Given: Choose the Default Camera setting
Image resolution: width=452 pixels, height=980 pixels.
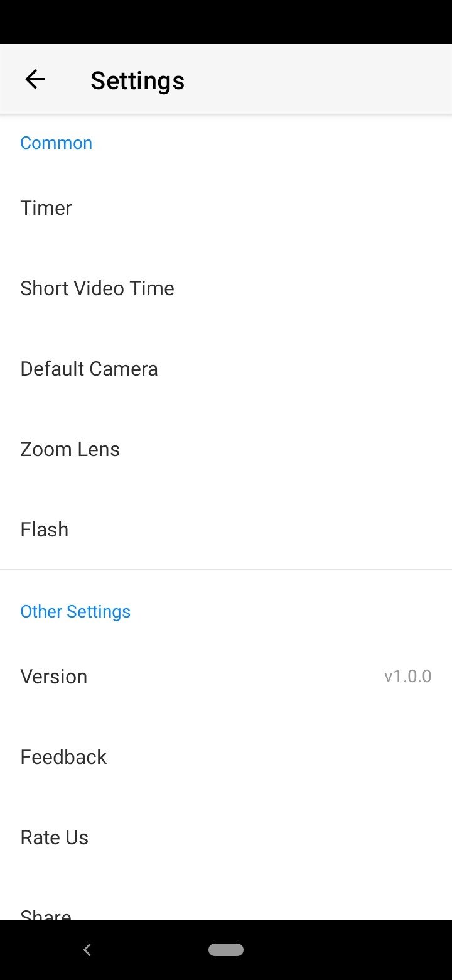Looking at the screenshot, I should [89, 369].
